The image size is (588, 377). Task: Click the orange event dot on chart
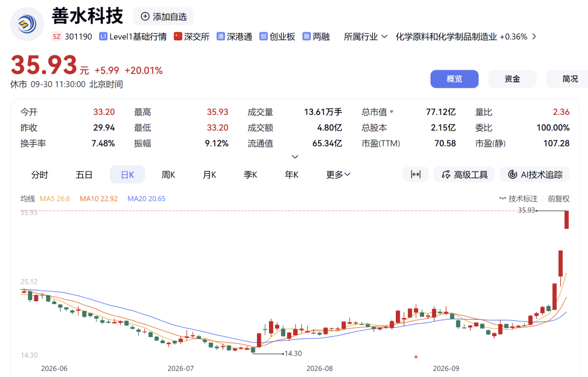[x=416, y=357]
